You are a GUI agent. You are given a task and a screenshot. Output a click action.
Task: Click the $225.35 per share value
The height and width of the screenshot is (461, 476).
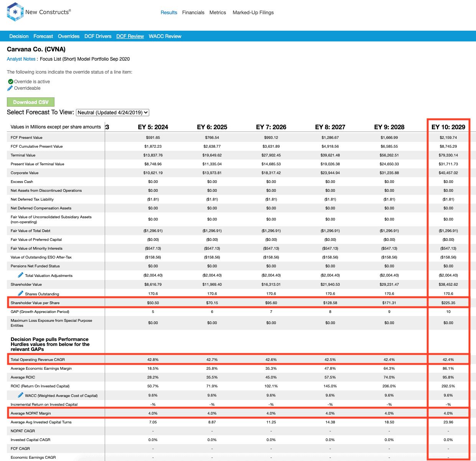pyautogui.click(x=448, y=303)
